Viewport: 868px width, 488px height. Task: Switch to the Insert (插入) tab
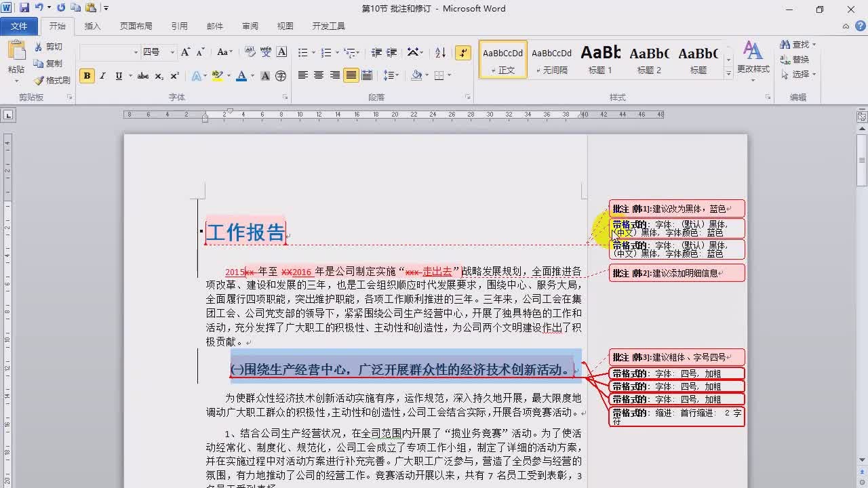[92, 26]
